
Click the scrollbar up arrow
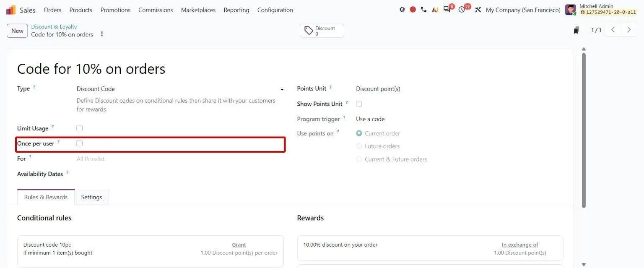[x=584, y=49]
